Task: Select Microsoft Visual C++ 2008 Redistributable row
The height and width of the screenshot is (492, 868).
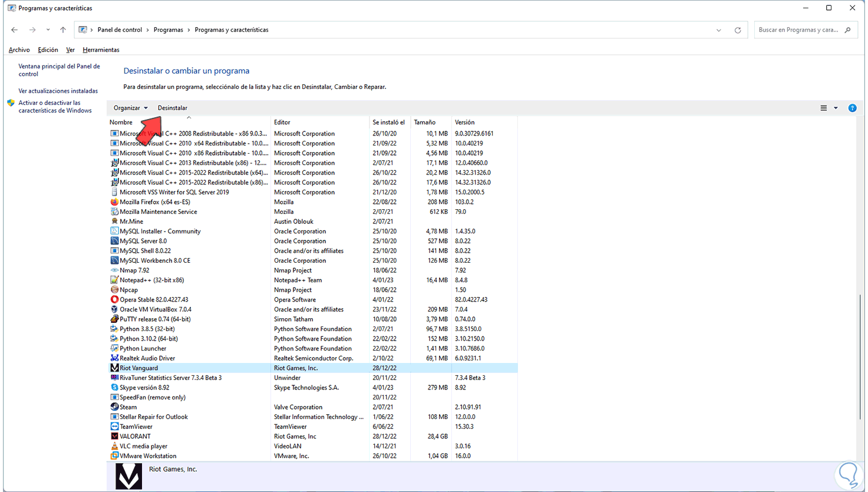Action: coord(313,134)
